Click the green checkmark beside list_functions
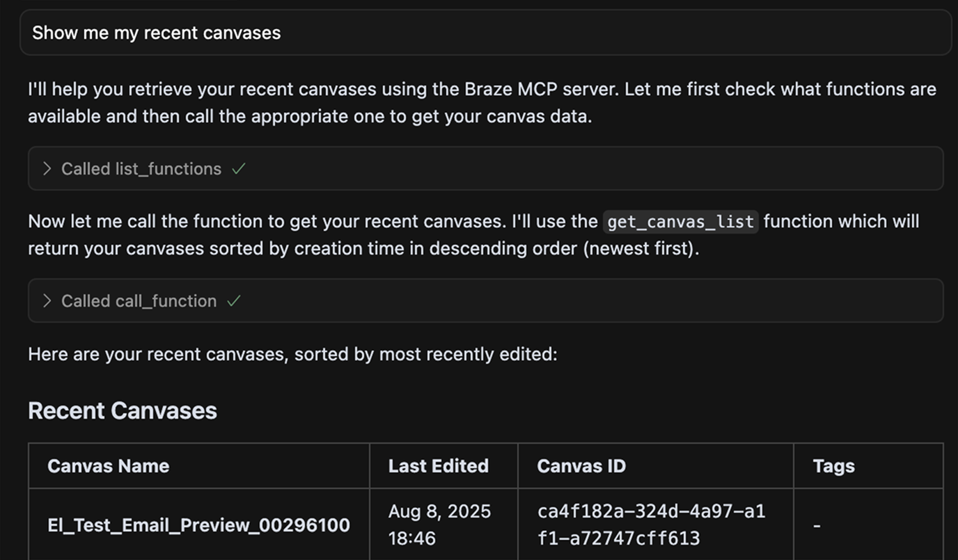This screenshot has height=560, width=958. (x=237, y=168)
